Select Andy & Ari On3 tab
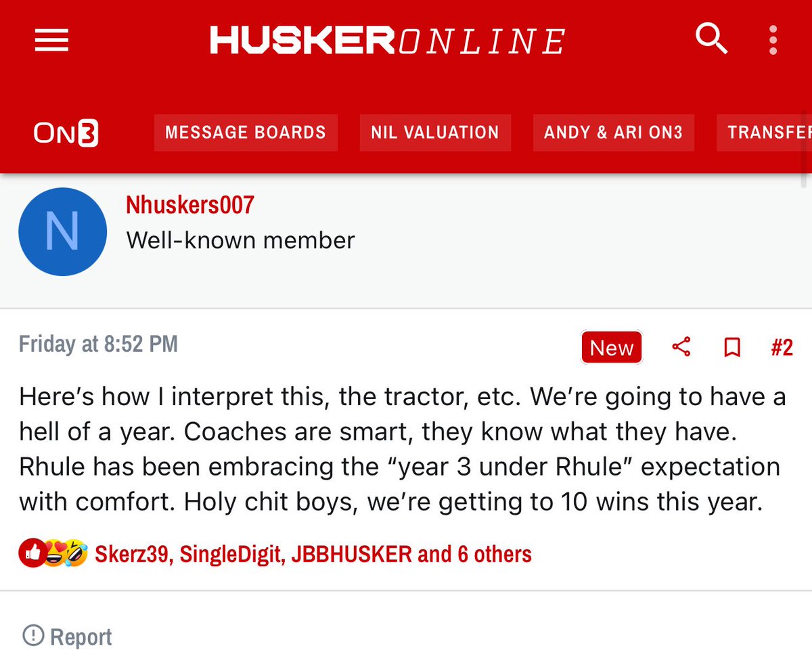The width and height of the screenshot is (812, 669). click(x=614, y=133)
